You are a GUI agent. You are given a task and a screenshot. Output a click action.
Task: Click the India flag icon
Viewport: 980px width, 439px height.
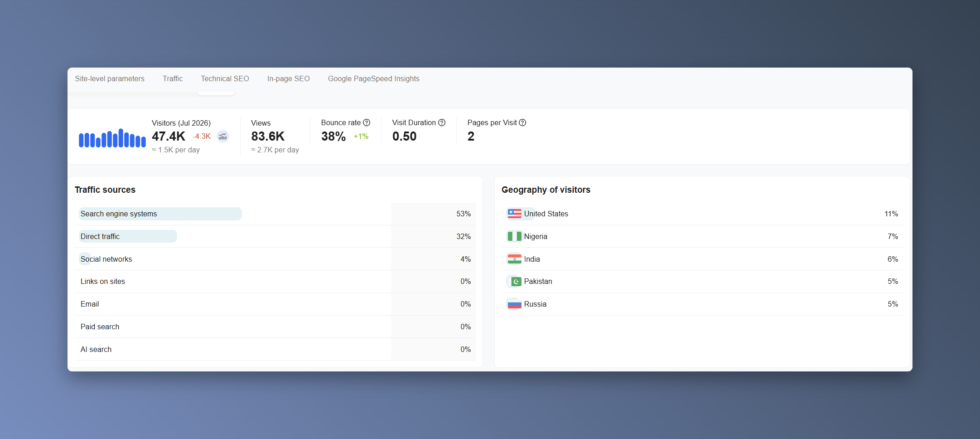514,259
